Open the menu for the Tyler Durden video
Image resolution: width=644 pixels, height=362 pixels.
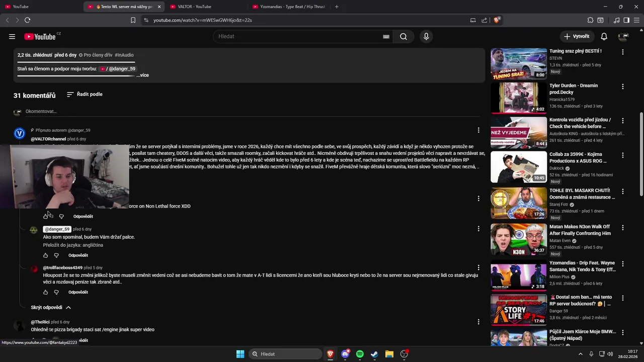623,86
